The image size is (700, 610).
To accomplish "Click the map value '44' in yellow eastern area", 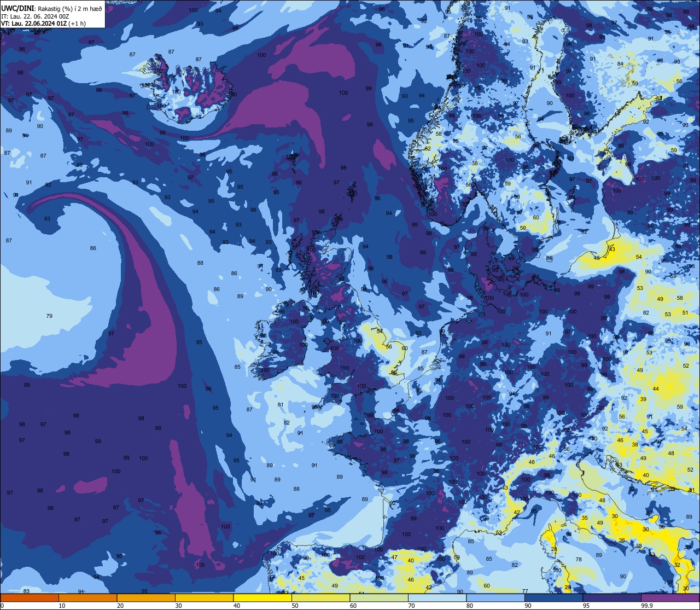I will pos(656,388).
